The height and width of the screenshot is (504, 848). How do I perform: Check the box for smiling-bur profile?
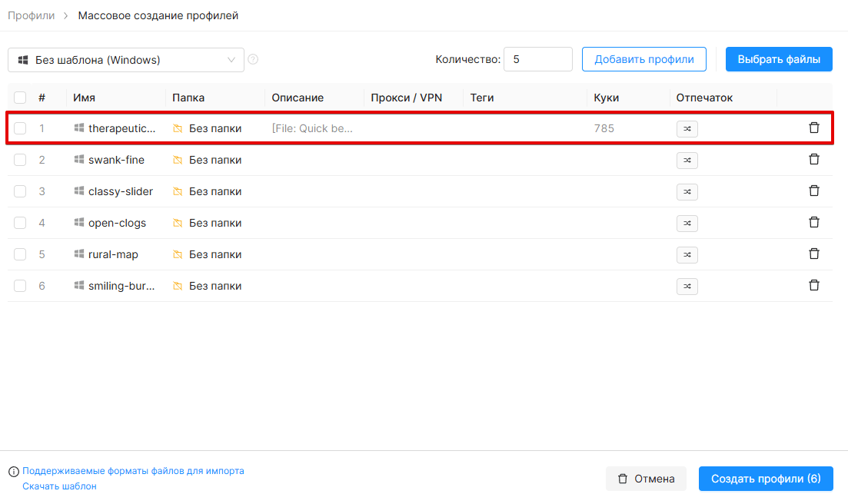[20, 286]
